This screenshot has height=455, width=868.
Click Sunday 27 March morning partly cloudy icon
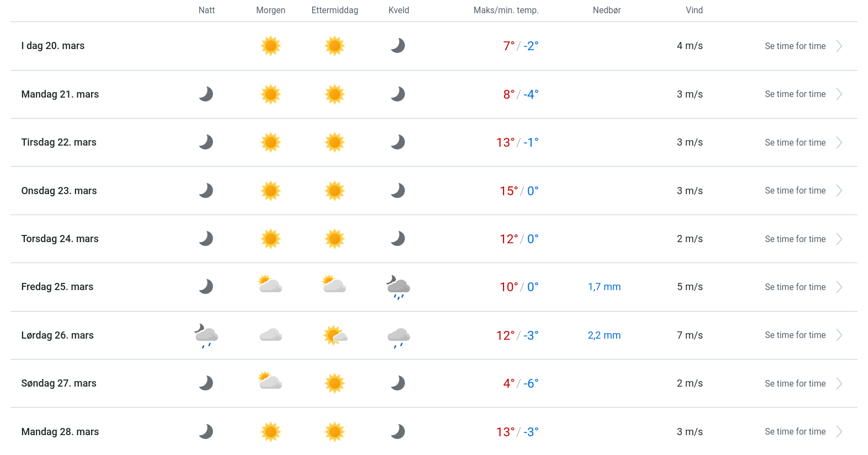pyautogui.click(x=270, y=381)
